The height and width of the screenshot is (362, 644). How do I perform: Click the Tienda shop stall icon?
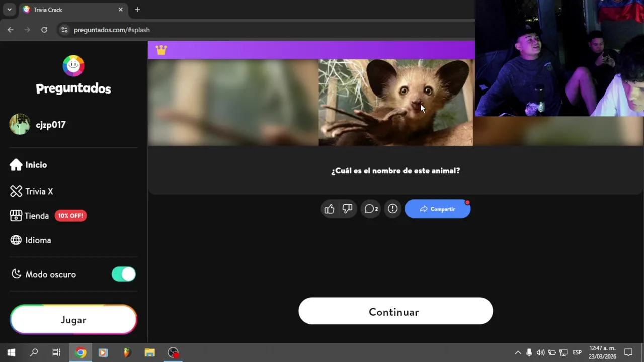coord(16,216)
